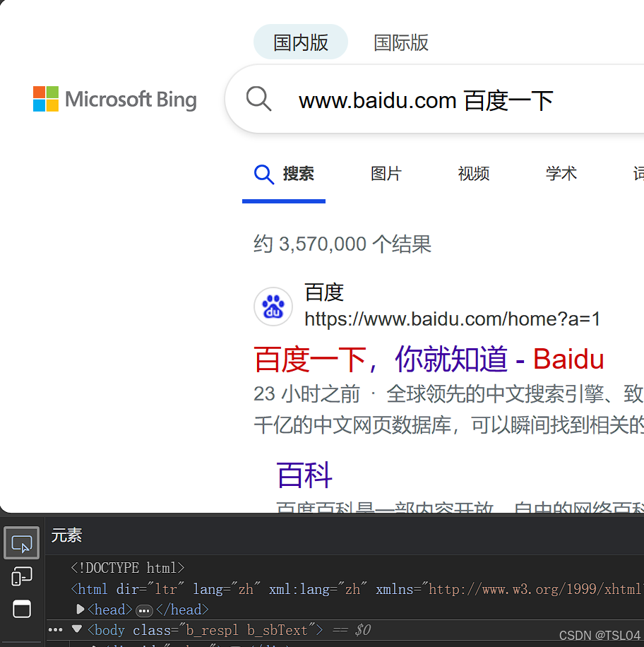Collapse the body node triangle
This screenshot has height=647, width=644.
point(76,629)
